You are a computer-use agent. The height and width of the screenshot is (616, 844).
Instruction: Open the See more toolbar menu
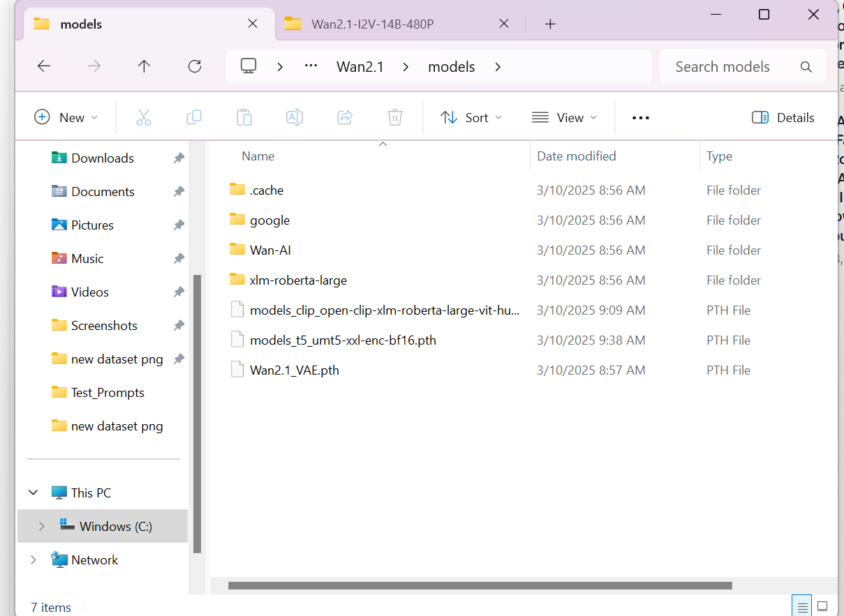pos(640,117)
